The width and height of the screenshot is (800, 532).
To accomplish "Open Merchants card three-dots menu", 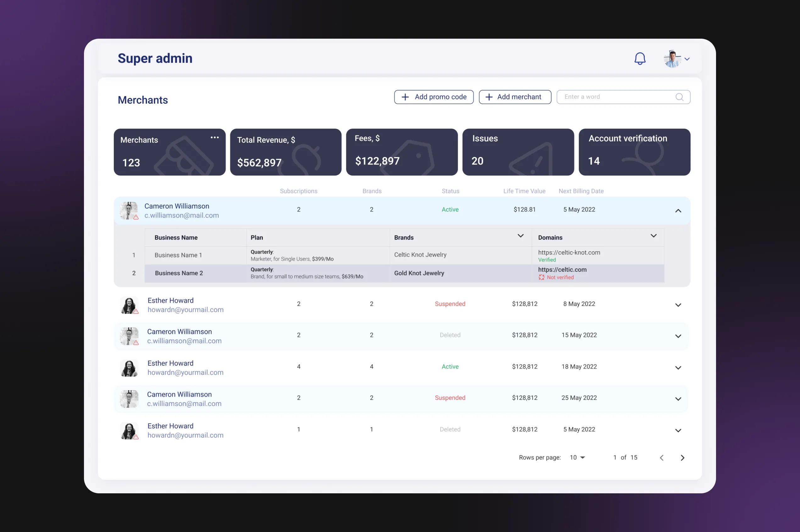I will [x=214, y=137].
